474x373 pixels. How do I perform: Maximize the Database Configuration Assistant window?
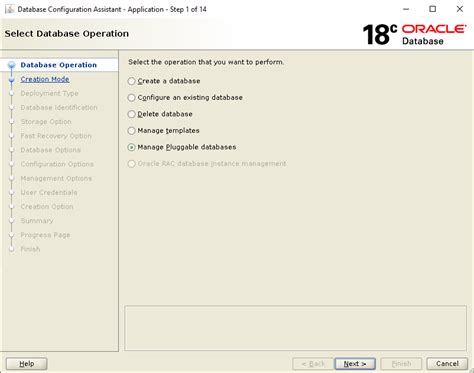tap(433, 9)
